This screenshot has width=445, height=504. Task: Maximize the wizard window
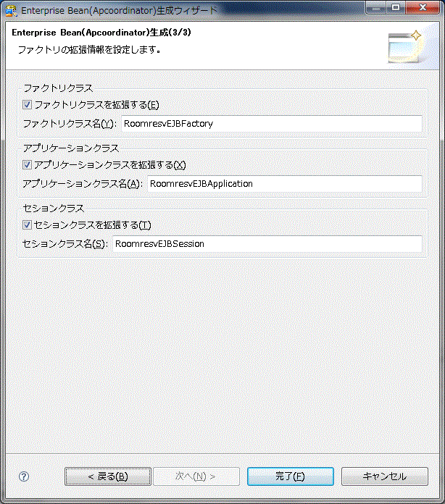[396, 7]
